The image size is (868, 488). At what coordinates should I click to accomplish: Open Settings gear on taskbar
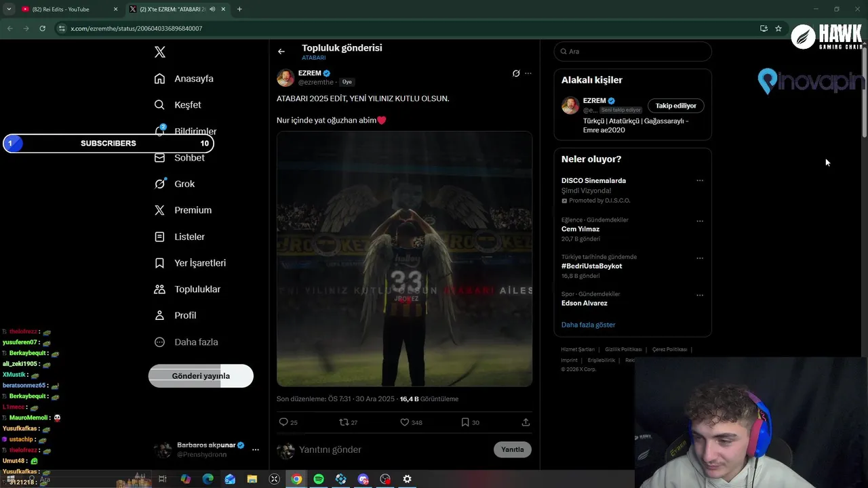pos(407,479)
